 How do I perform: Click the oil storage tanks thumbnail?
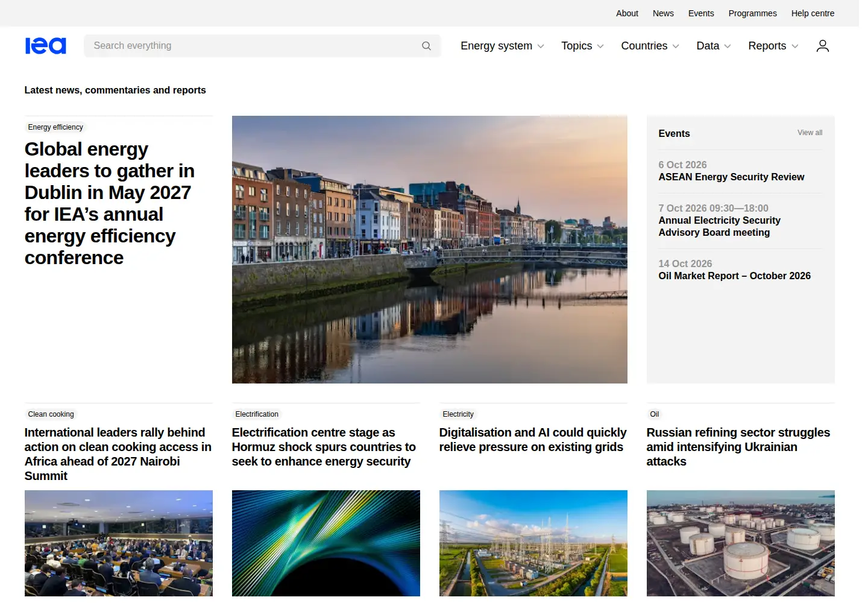tap(741, 543)
